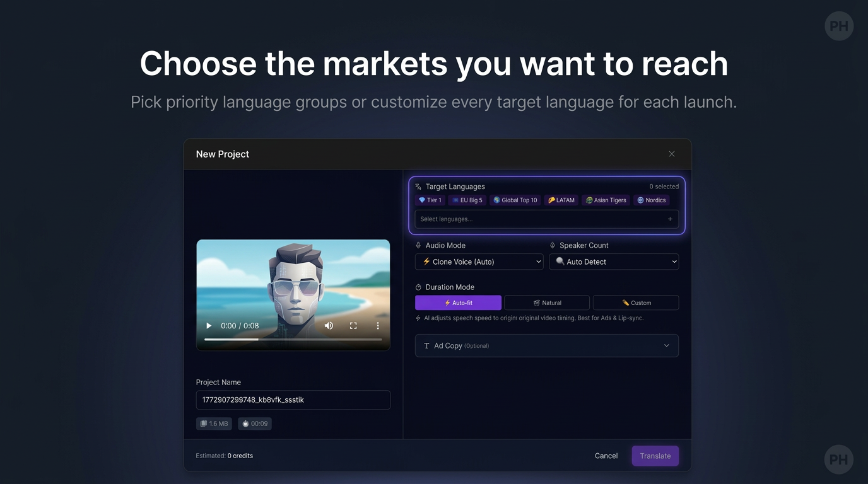The height and width of the screenshot is (484, 868).
Task: Play the video preview
Action: point(209,326)
